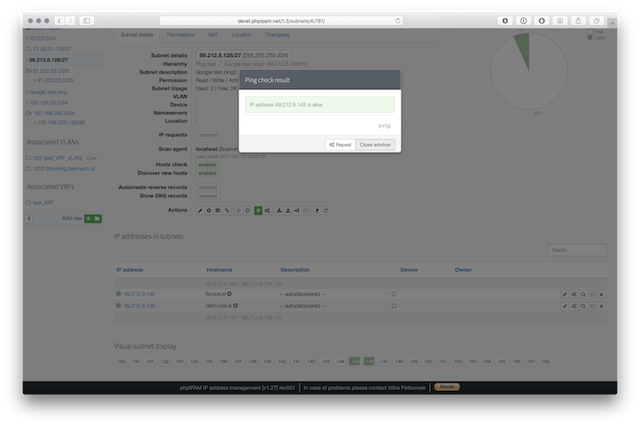Click the green plus icon in Actions
The width and height of the screenshot is (640, 427).
(x=258, y=211)
